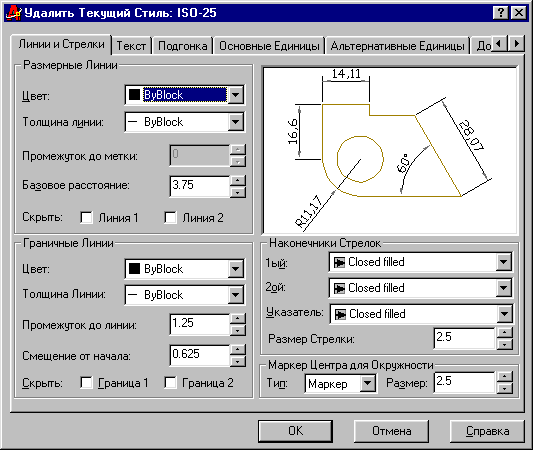Click extension line black color swatch
Image resolution: width=533 pixels, height=450 pixels.
[x=135, y=269]
